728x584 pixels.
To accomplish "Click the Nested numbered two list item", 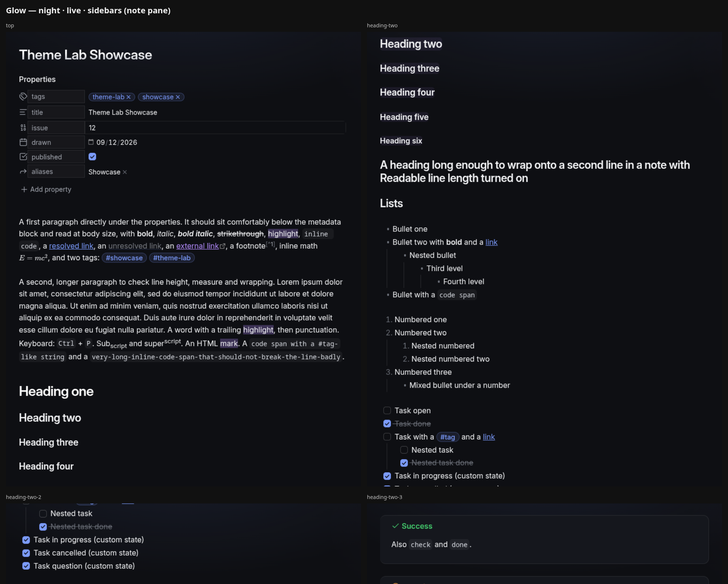I will [x=450, y=359].
